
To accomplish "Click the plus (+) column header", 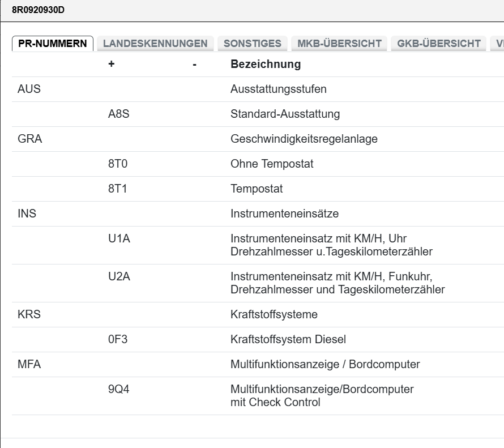I will [110, 64].
